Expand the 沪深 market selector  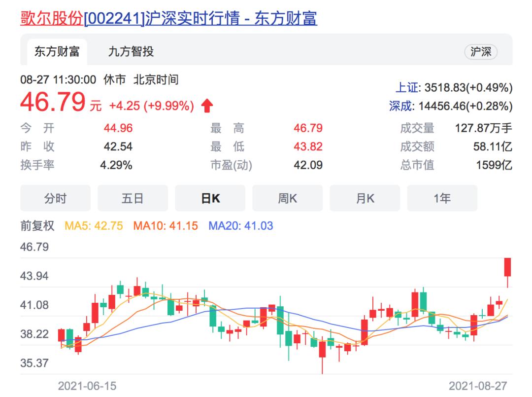(x=481, y=52)
